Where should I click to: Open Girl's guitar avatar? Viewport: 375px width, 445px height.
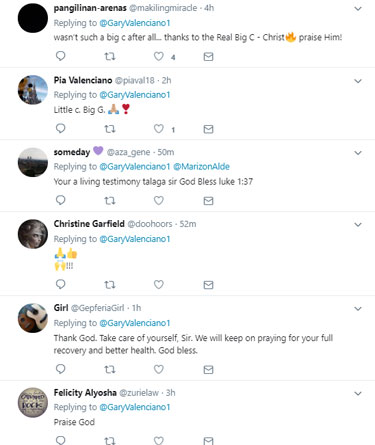pos(33,318)
